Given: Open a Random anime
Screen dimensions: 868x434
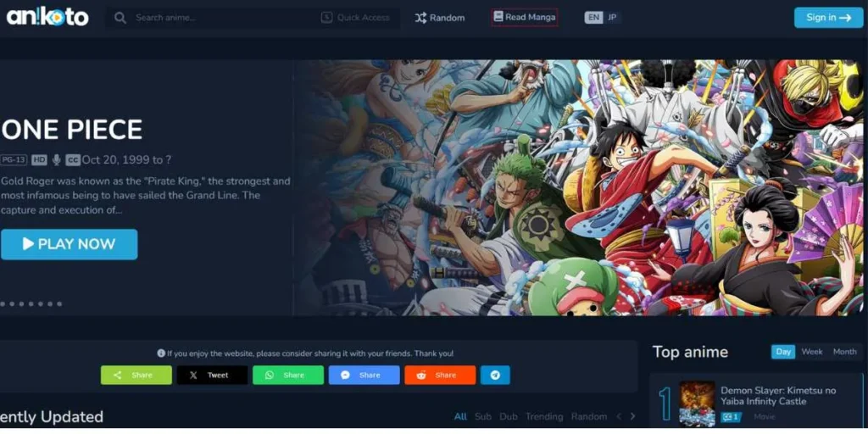Looking at the screenshot, I should point(440,18).
